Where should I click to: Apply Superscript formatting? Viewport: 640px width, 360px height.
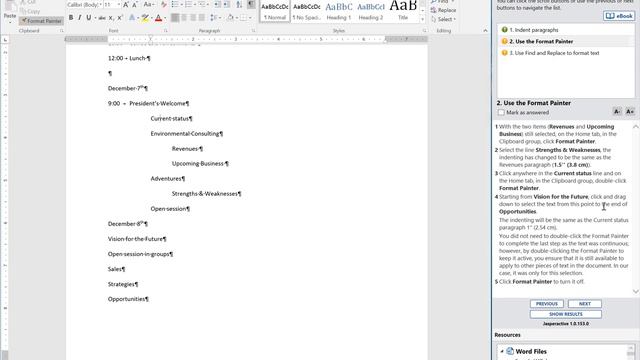pos(120,18)
